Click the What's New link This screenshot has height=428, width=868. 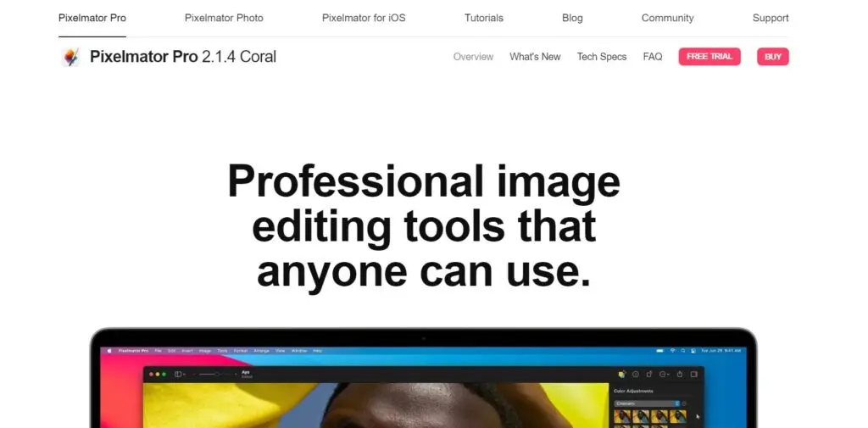(535, 57)
